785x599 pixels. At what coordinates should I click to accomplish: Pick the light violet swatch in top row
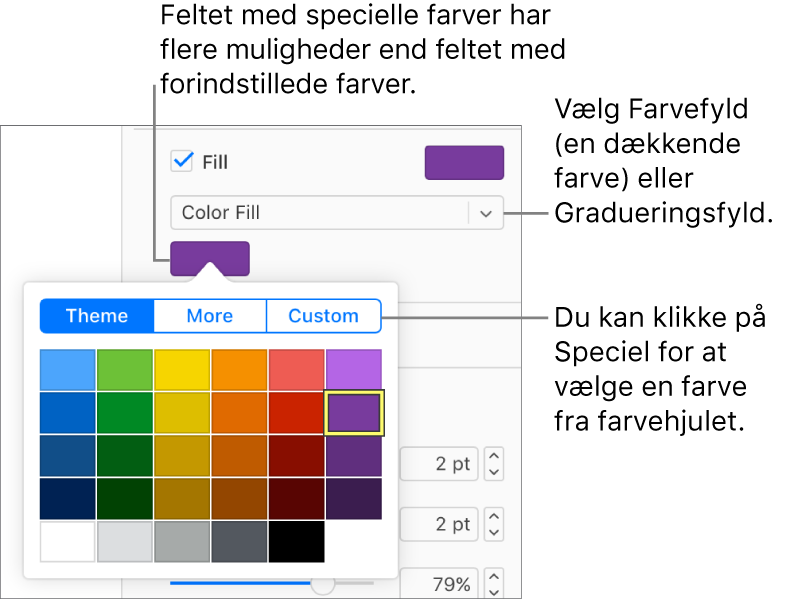354,370
